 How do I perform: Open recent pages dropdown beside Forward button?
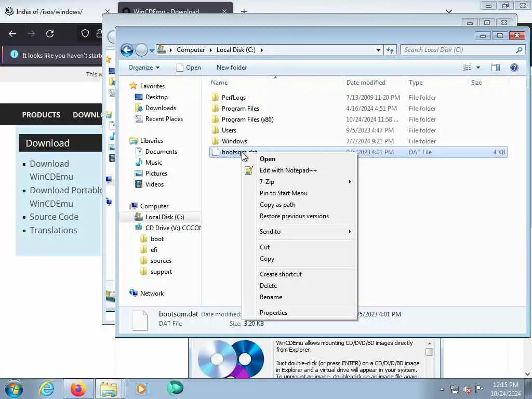pos(152,50)
